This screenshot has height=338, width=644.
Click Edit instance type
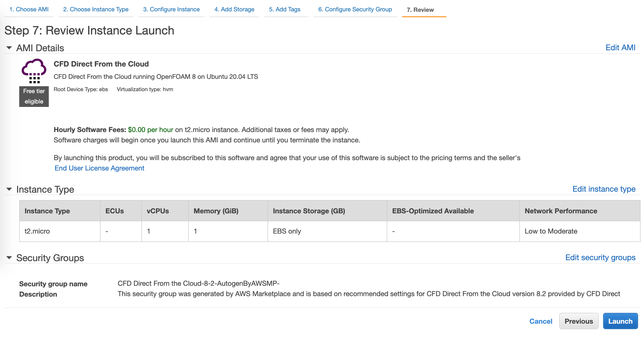click(604, 189)
